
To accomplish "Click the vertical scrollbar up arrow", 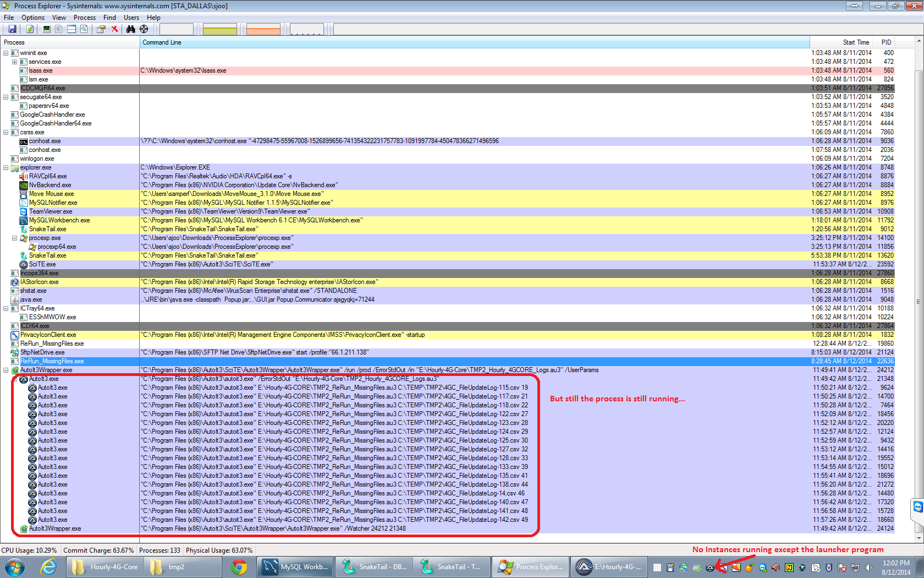I will [919, 41].
